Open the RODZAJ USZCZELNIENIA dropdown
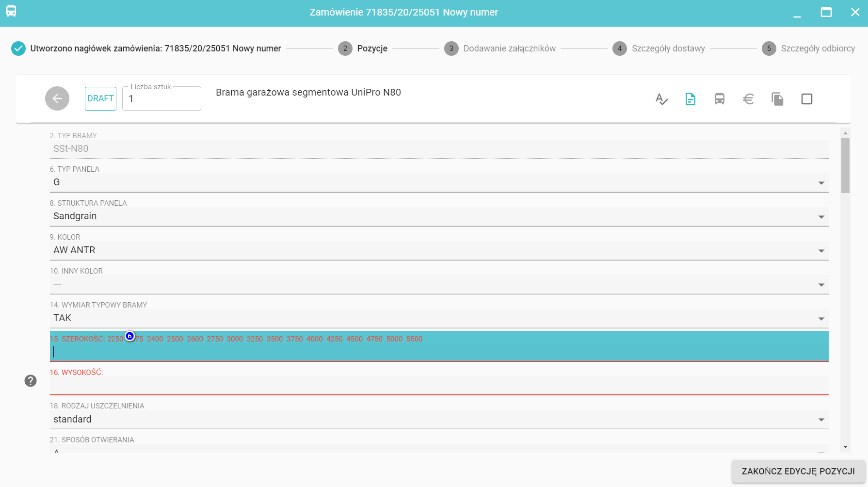The image size is (868, 487). [x=821, y=420]
